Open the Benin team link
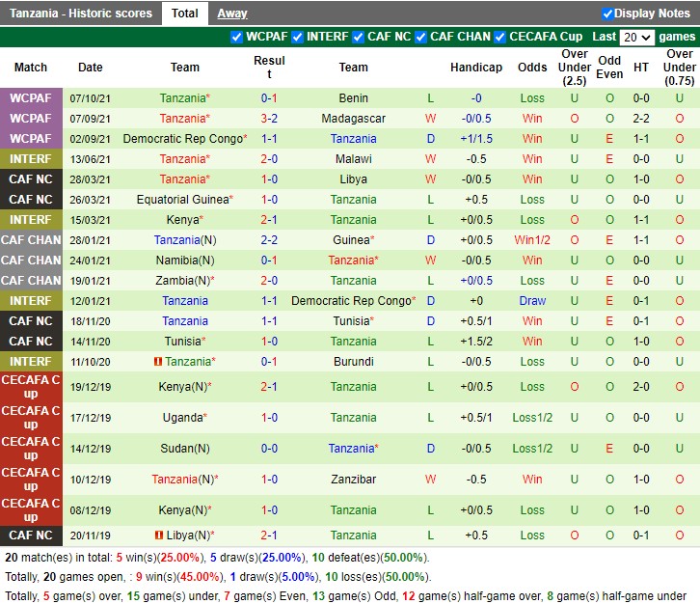The height and width of the screenshot is (604, 700). pos(353,98)
